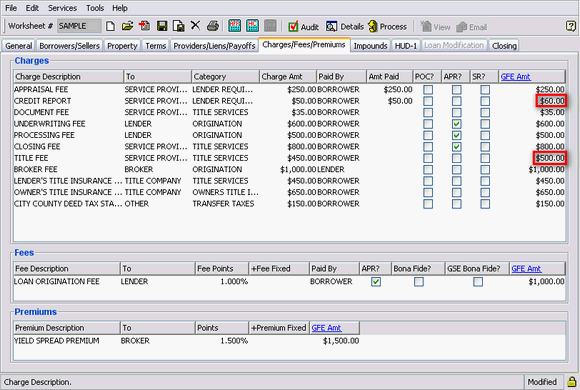The width and height of the screenshot is (580, 390).
Task: Click the Premium Description column header
Action: tap(67, 328)
